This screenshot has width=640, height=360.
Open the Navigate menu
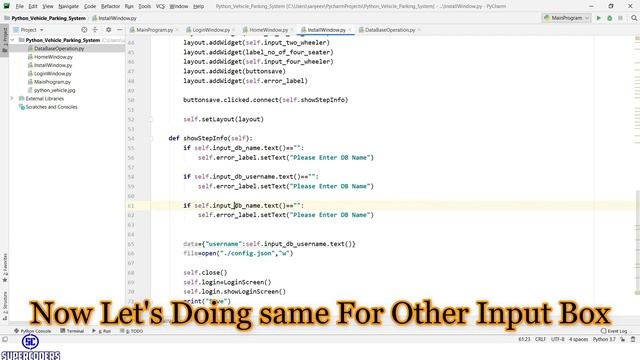click(x=68, y=6)
